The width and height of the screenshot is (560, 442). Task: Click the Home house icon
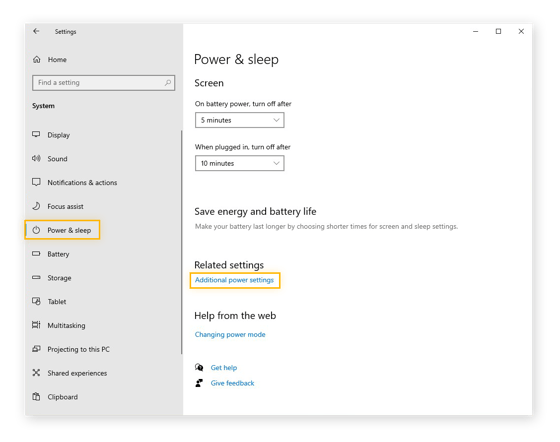tap(36, 59)
